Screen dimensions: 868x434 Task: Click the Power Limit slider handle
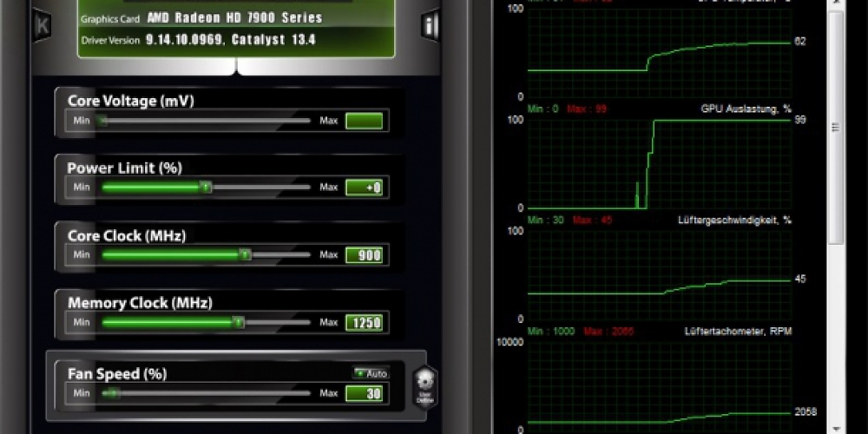click(x=206, y=187)
